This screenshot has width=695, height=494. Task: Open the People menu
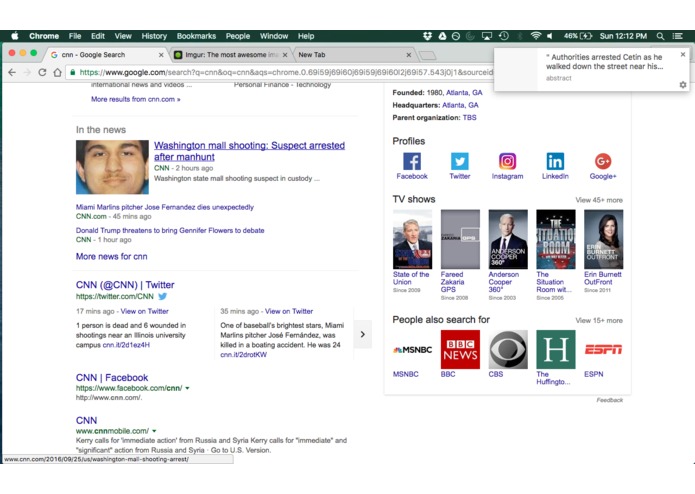pyautogui.click(x=238, y=36)
